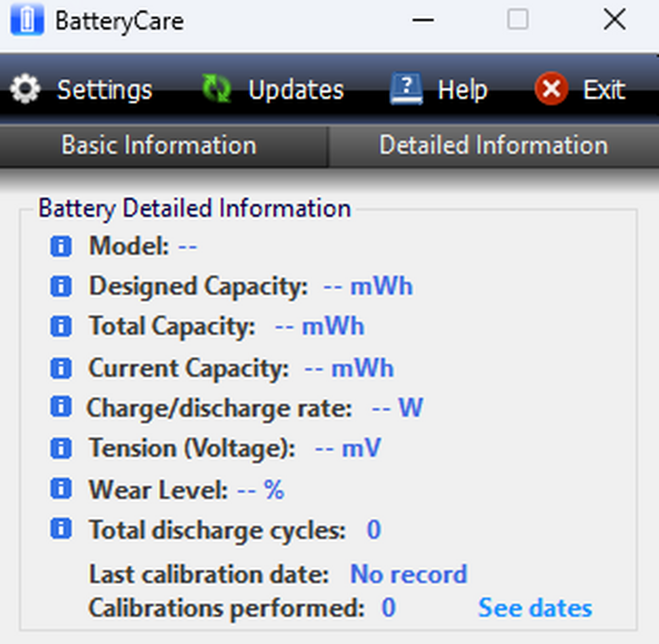Click the Help book icon
Screen dimensions: 659x644
pos(406,89)
